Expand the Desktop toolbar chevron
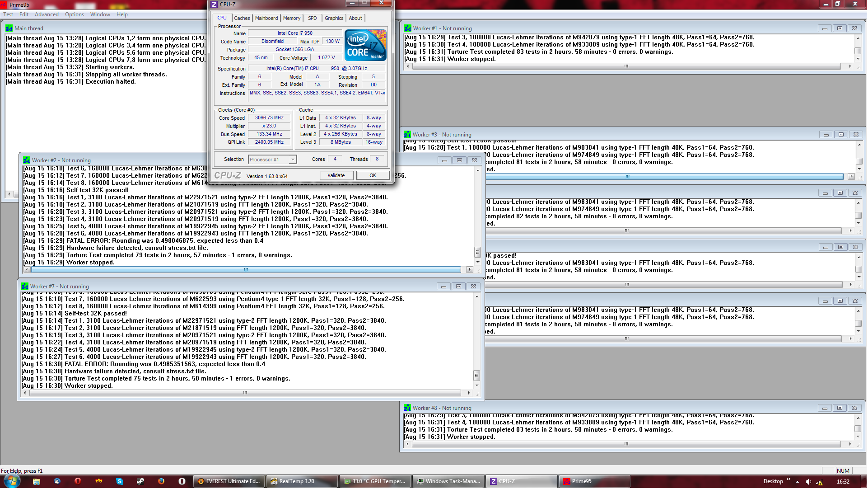 coord(789,480)
